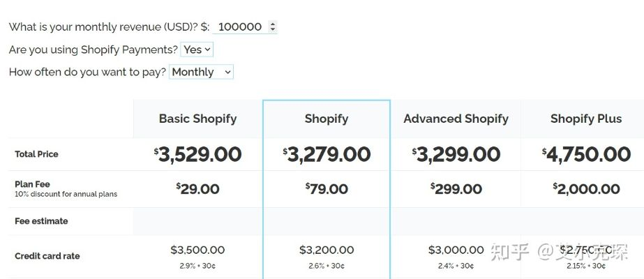Click the $29.00 Basic plan fee
This screenshot has height=279, width=644.
197,189
